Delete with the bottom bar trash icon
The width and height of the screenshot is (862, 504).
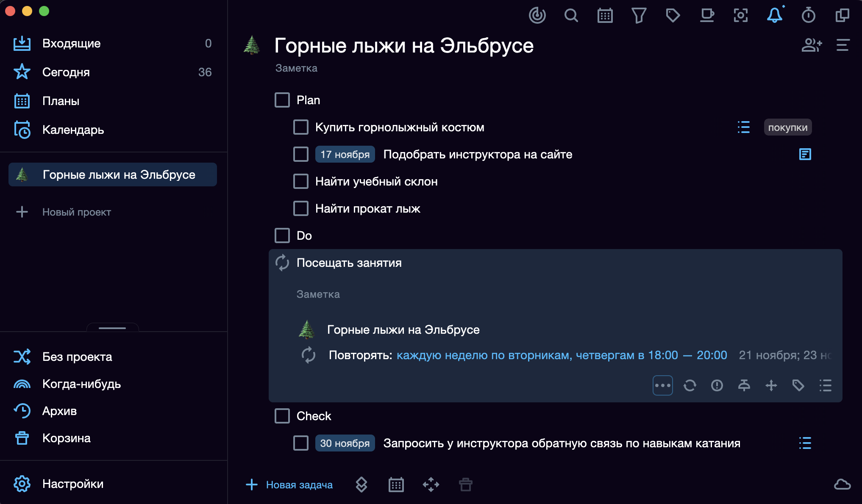click(466, 485)
